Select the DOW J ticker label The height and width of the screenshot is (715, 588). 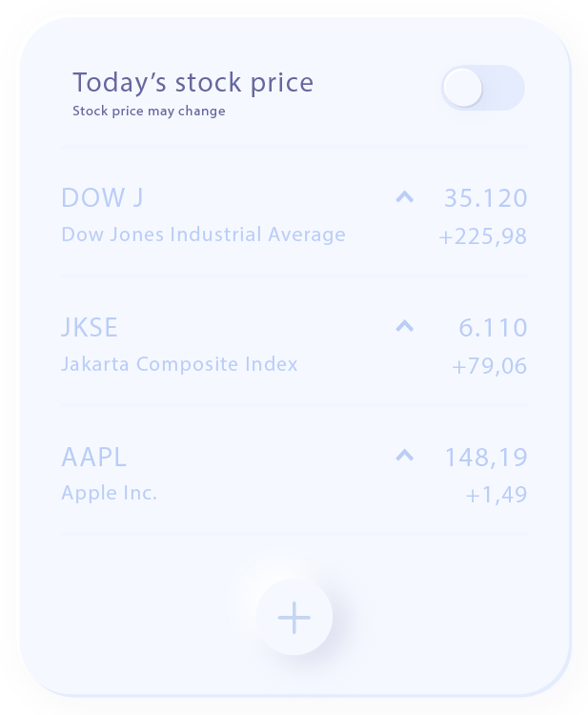pos(102,198)
